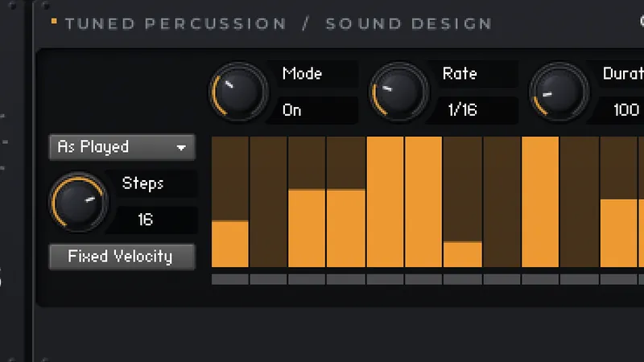The image size is (644, 362).
Task: Click the Tuned Percussion title text
Action: [x=175, y=24]
